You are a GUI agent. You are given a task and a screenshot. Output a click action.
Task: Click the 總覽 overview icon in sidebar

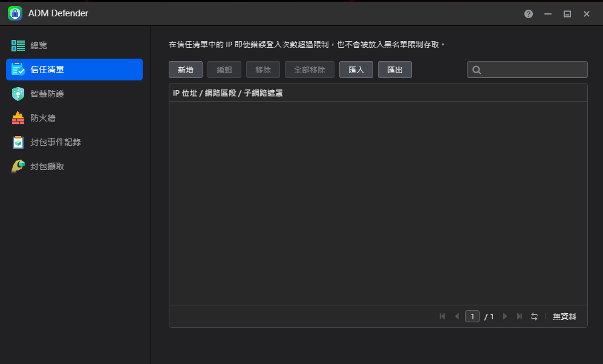(x=18, y=45)
